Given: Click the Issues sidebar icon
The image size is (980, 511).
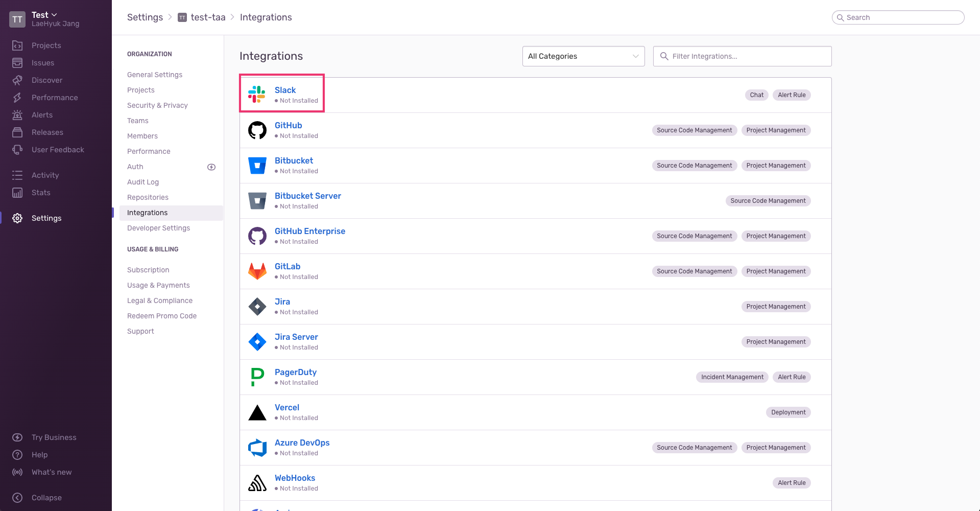Looking at the screenshot, I should click(x=17, y=63).
